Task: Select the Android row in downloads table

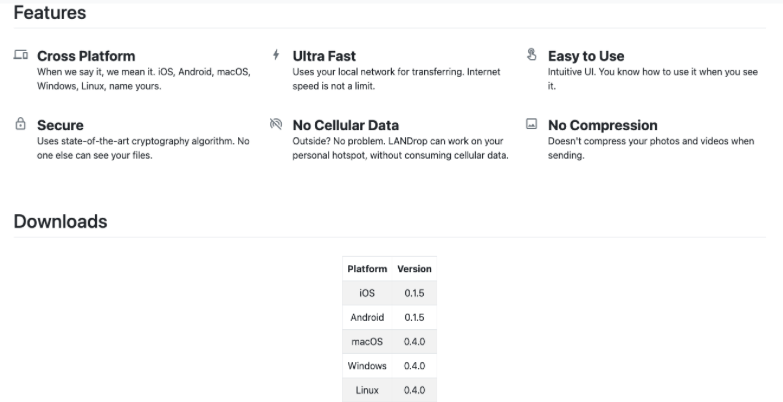Action: tap(367, 317)
